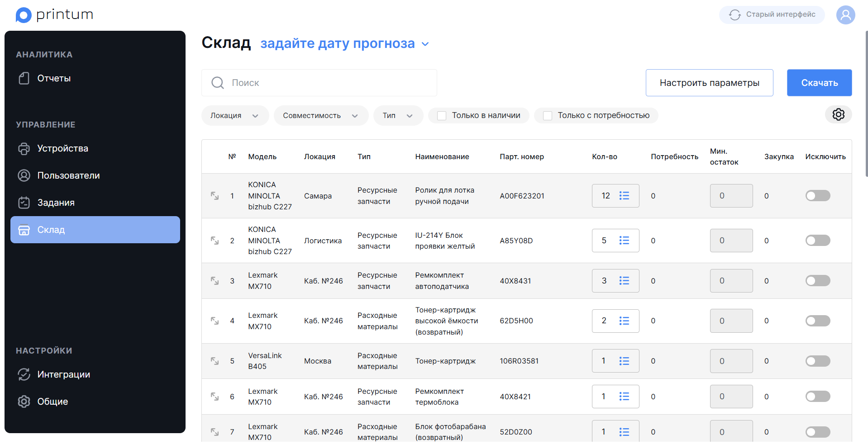The width and height of the screenshot is (868, 444).
Task: Click 'IU-214Y Блок проявки желтый' name
Action: 445,241
